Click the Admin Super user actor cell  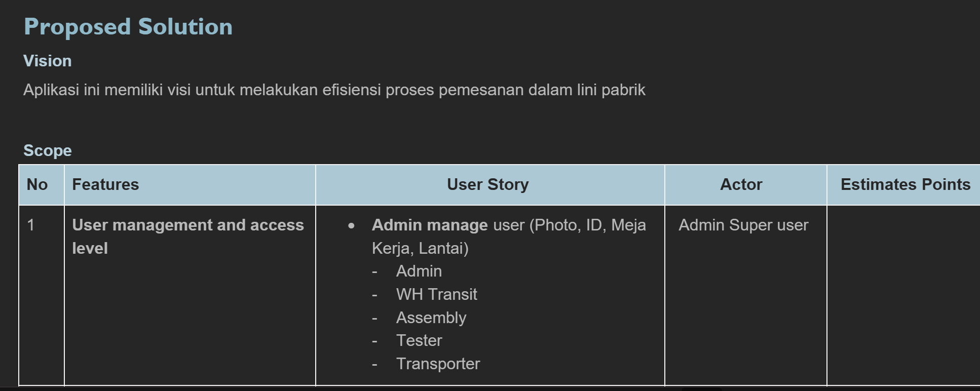(x=743, y=225)
